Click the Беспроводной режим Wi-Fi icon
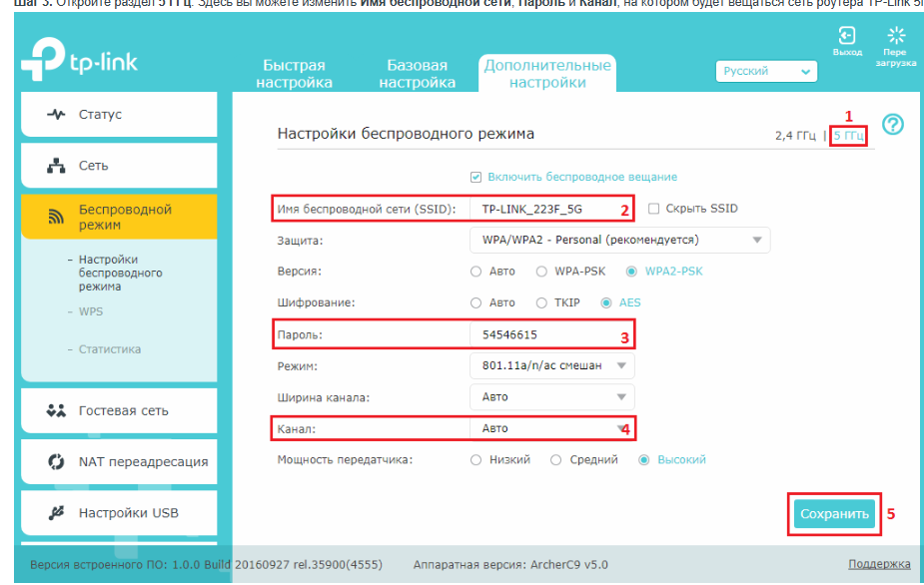The height and width of the screenshot is (585, 924). click(56, 218)
